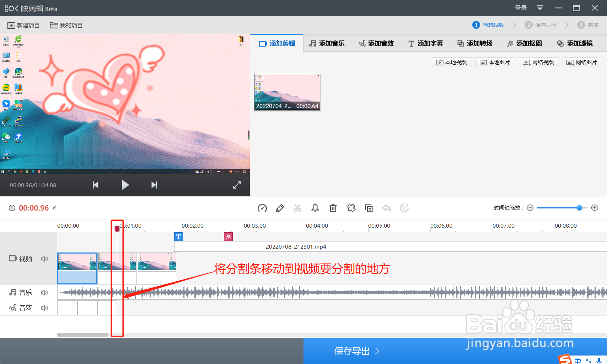Screen dimensions: 607x364
Task: Click the sticker face icon on timeline toolbar
Action: (x=404, y=208)
